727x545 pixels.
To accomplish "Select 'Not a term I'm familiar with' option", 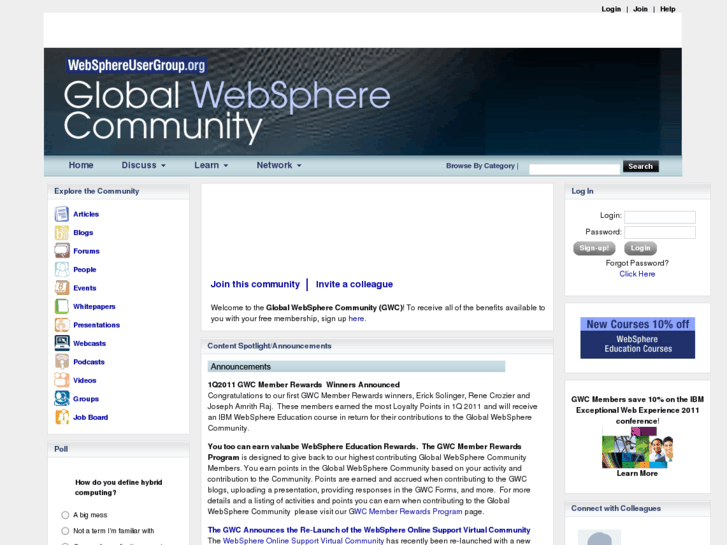I will [x=65, y=531].
